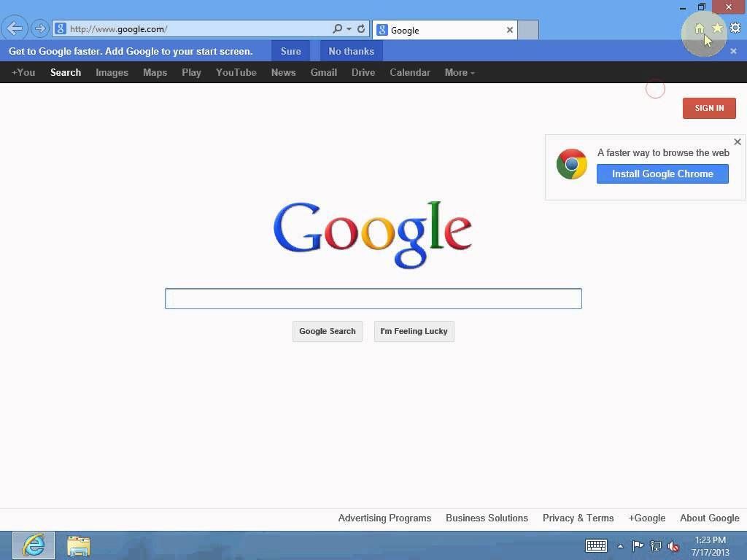Click the browser Forward arrow button

pyautogui.click(x=40, y=28)
